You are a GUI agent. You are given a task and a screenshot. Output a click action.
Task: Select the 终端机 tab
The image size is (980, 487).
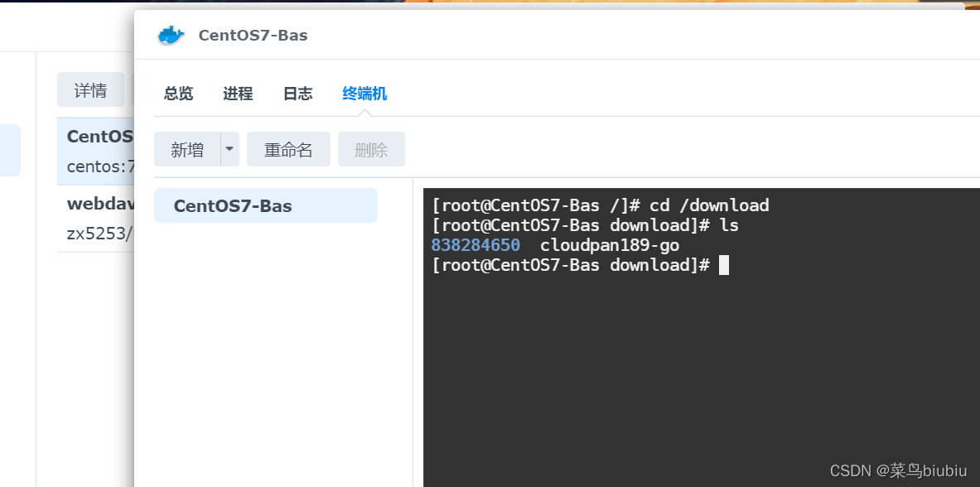pyautogui.click(x=364, y=94)
